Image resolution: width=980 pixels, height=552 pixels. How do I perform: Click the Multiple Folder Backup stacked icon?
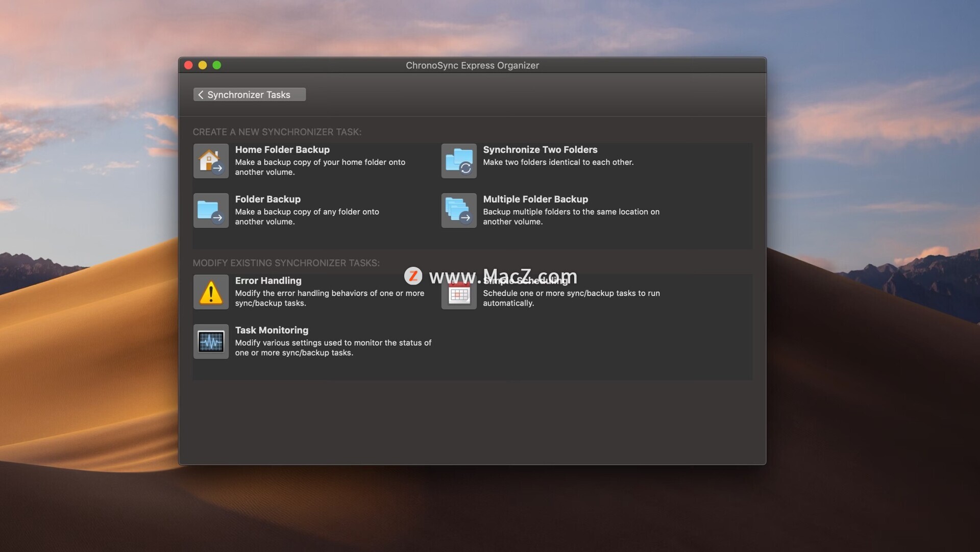coord(459,210)
